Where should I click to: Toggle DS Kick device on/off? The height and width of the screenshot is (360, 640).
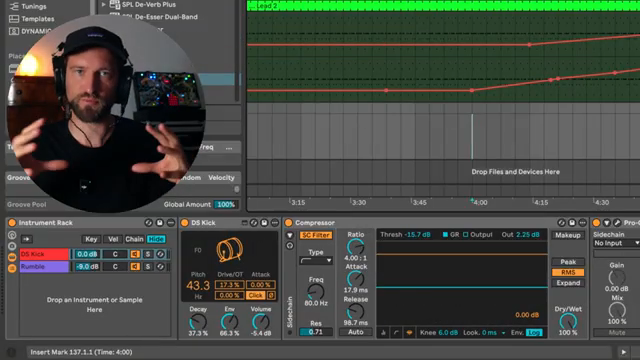tap(184, 223)
